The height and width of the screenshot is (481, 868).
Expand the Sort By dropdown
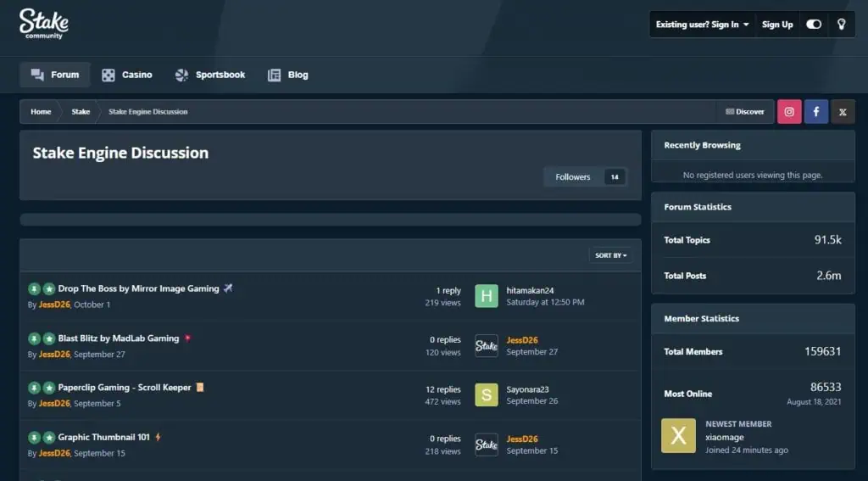[610, 255]
